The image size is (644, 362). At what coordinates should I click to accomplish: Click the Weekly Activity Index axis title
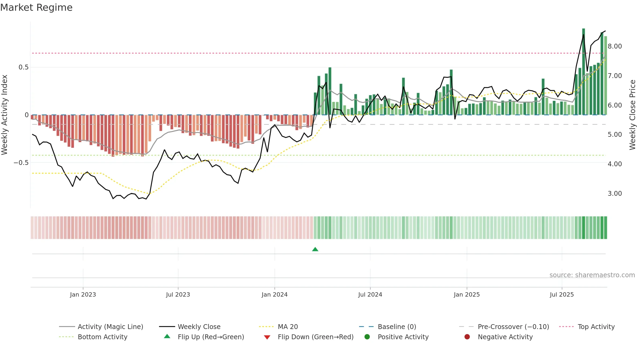tap(5, 115)
